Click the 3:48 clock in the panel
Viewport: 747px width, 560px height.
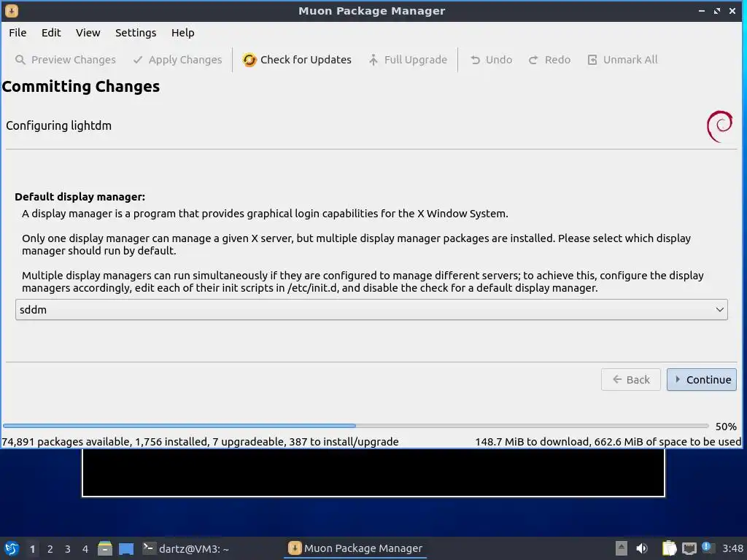pos(732,548)
